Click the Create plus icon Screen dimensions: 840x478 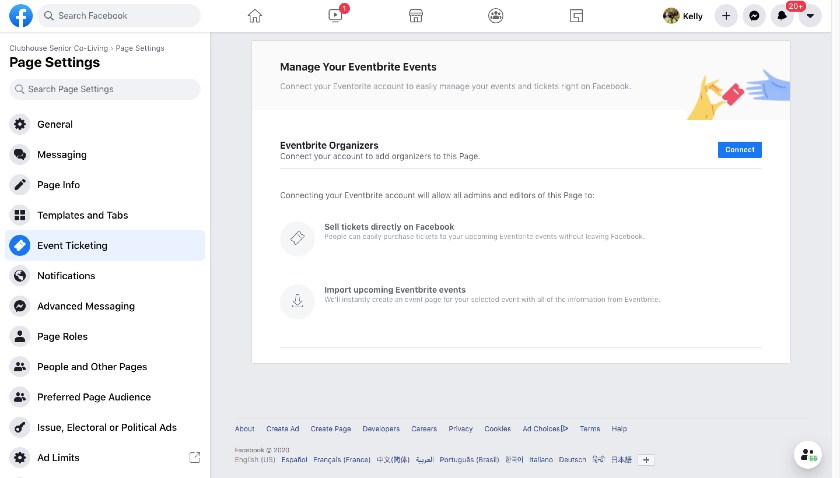(726, 16)
